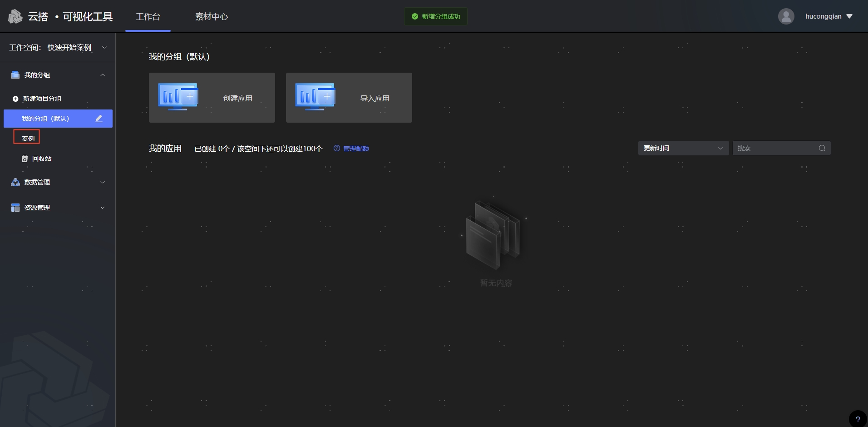Click the question mark beside 管理配额
Image resolution: width=868 pixels, height=427 pixels.
coord(337,149)
